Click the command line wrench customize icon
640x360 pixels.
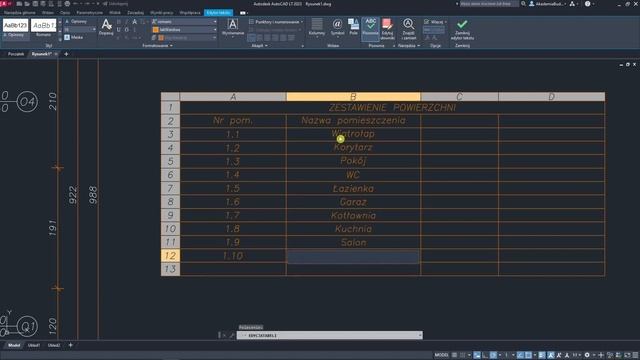[x=231, y=335]
